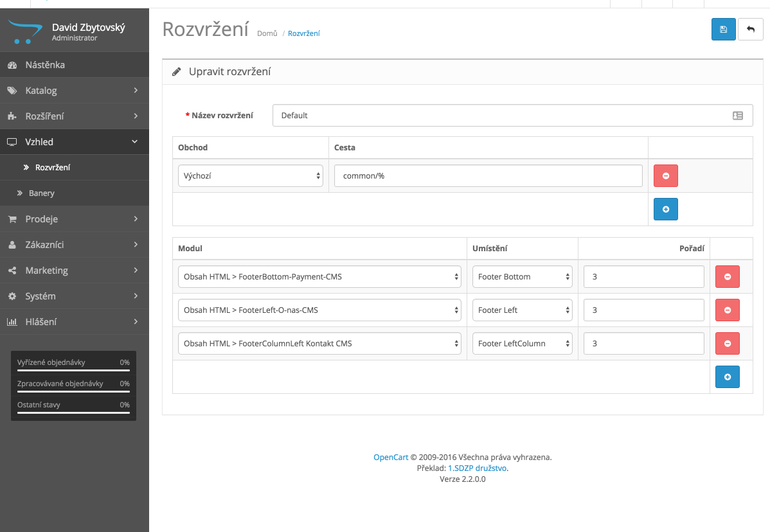Click the Prodeje shopping cart icon

click(12, 219)
